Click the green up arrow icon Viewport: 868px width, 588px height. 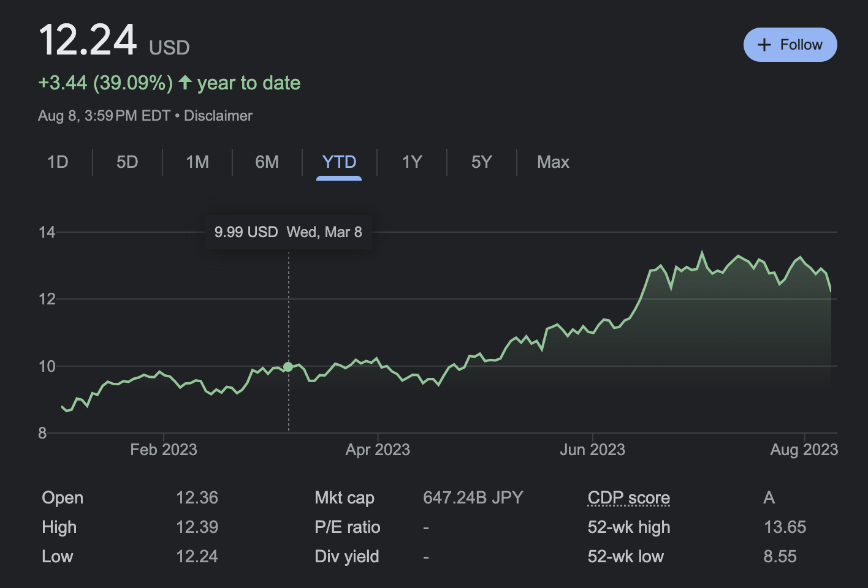pos(185,82)
